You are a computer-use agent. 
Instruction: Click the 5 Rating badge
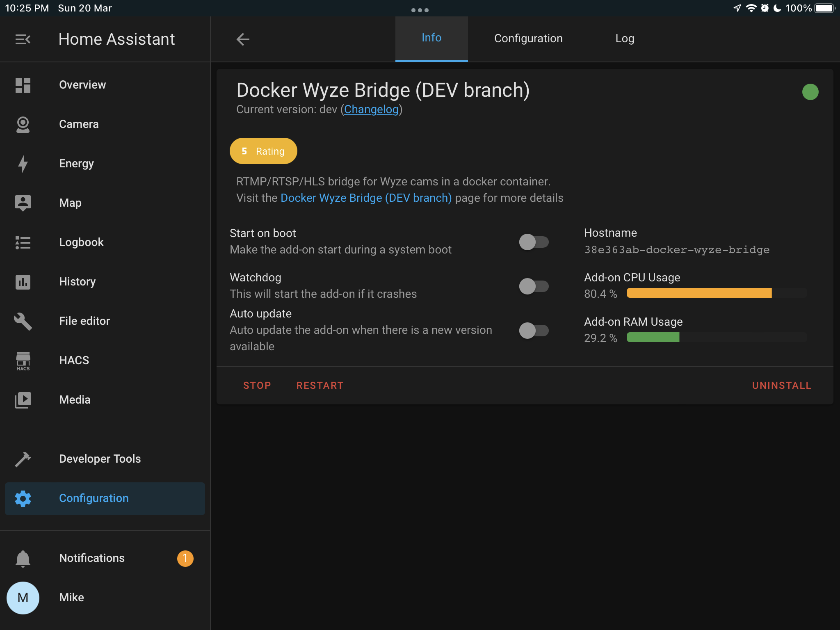pos(263,151)
